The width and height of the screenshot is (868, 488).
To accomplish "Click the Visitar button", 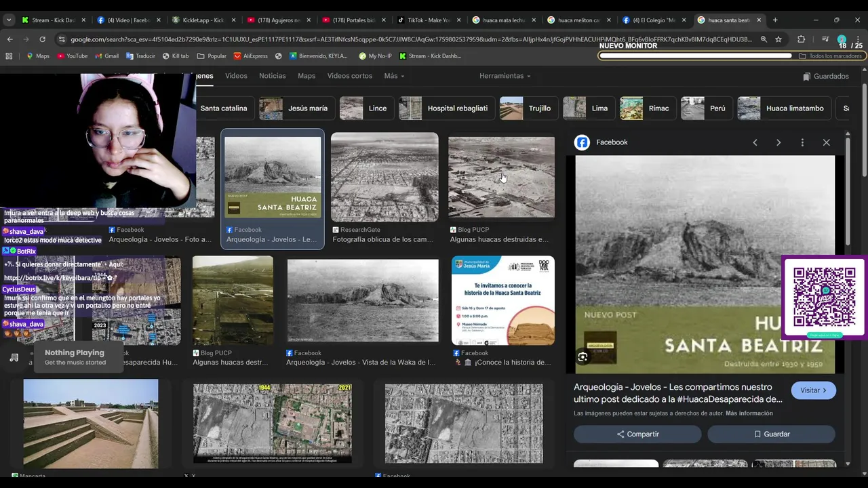I will click(813, 390).
